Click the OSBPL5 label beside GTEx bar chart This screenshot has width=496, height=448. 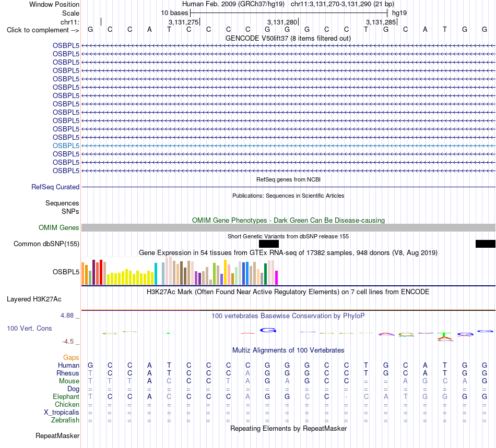[x=66, y=272]
